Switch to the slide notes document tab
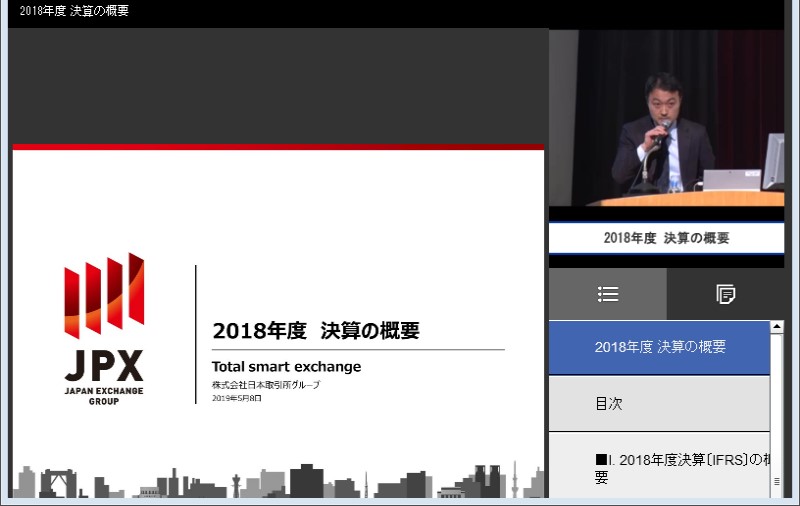The width and height of the screenshot is (800, 506). pyautogui.click(x=725, y=294)
